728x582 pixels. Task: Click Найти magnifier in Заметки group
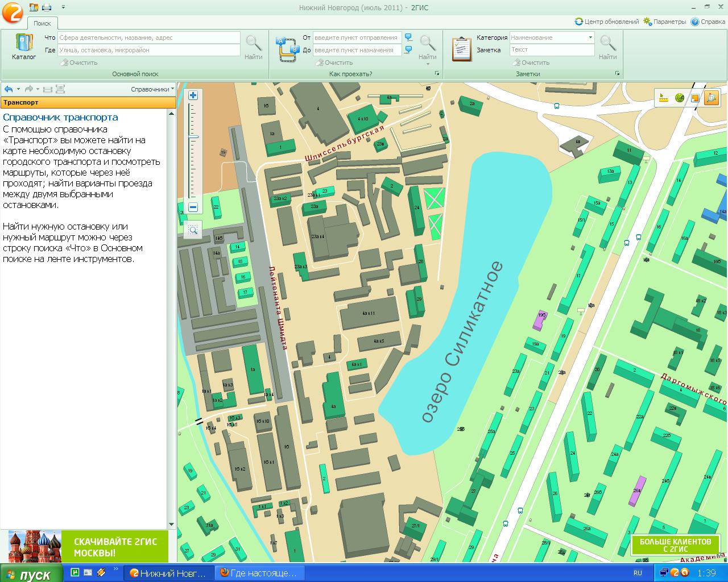(608, 47)
